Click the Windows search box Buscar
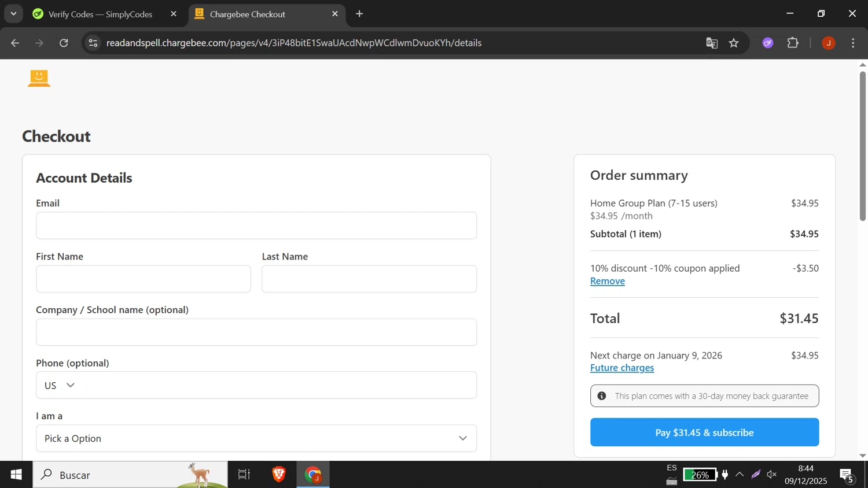868x488 pixels. click(x=130, y=475)
